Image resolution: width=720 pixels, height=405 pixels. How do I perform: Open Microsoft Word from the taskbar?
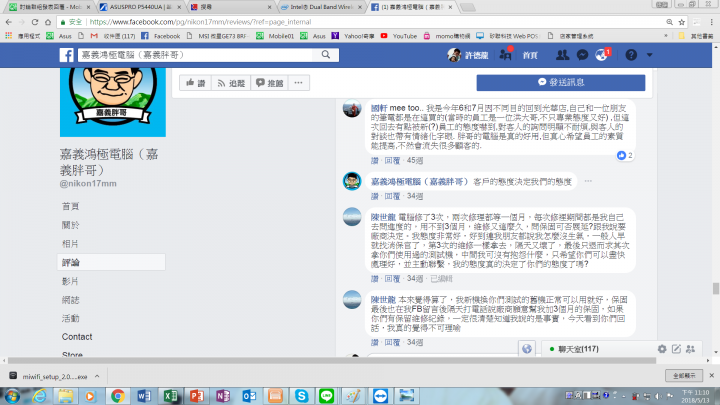click(x=144, y=396)
